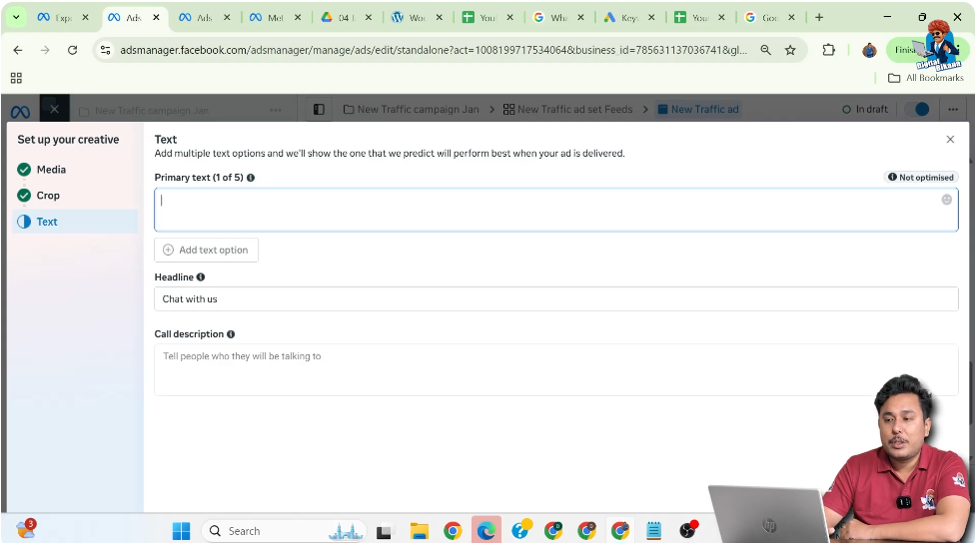Click the Meta logo icon
Viewport: 980px width, 543px height.
click(x=20, y=110)
